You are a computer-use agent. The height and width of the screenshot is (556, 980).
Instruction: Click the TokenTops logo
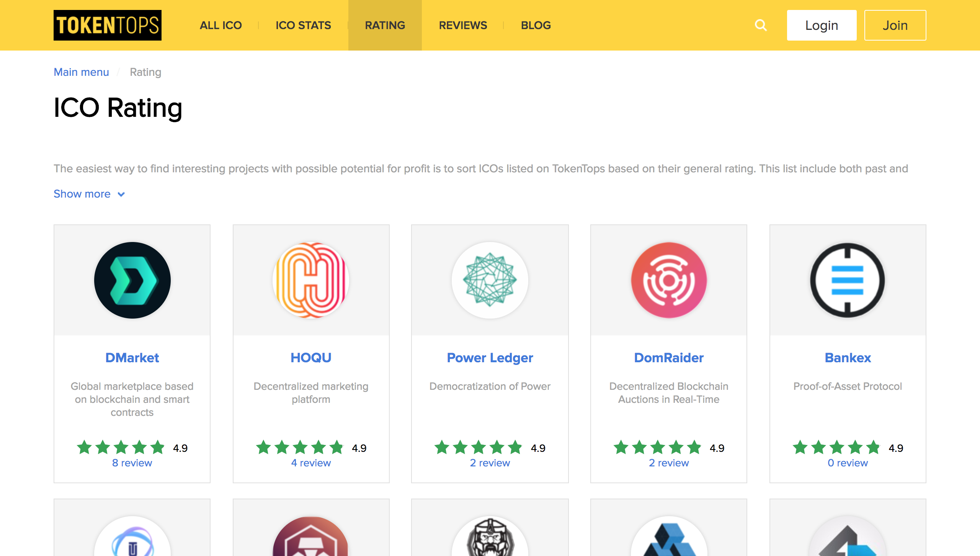point(107,25)
